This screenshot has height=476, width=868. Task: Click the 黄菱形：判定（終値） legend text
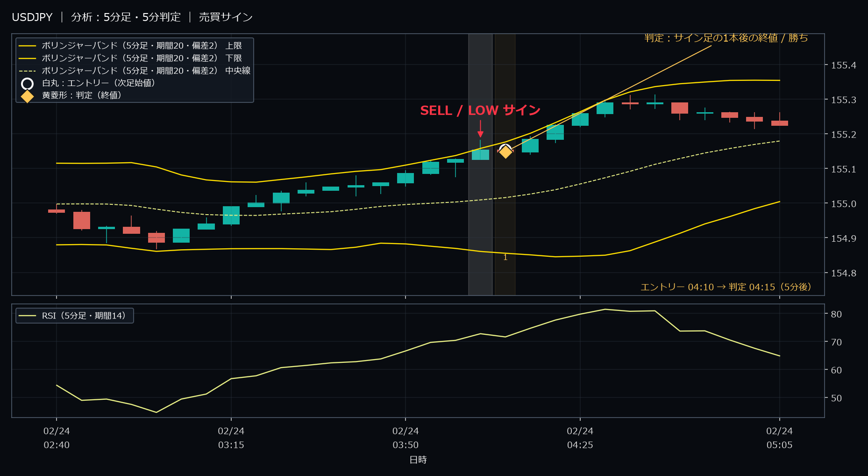(x=82, y=95)
